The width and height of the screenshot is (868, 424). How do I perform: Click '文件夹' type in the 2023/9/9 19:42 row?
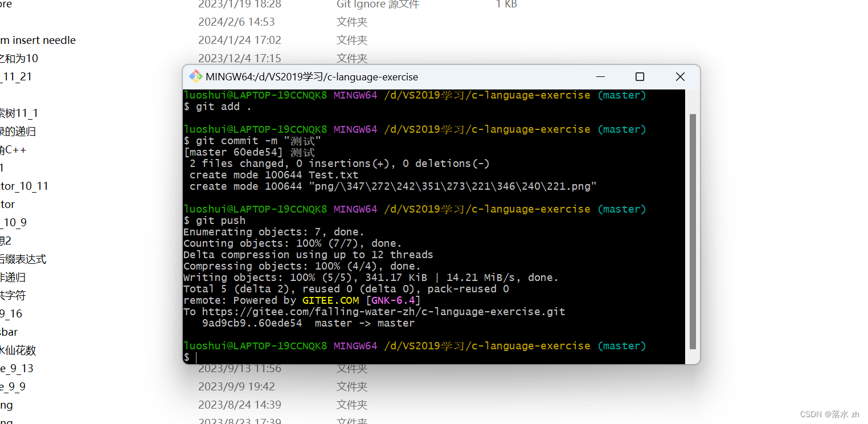352,386
